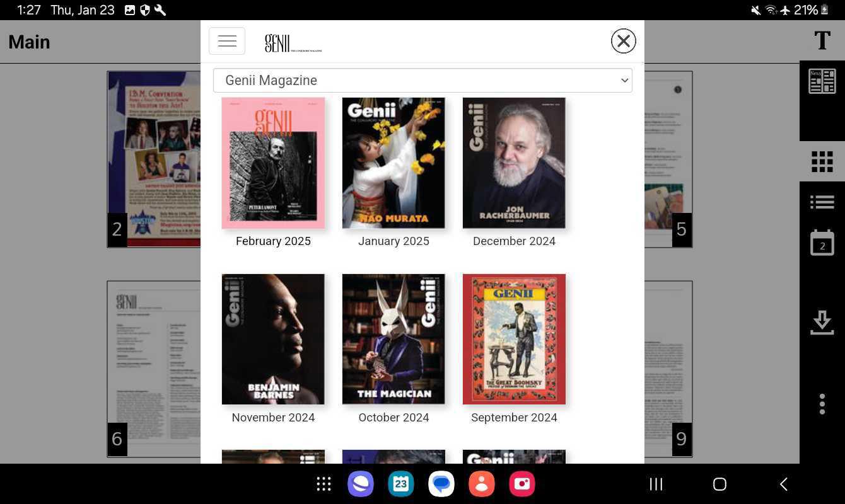
Task: Tap the muted sound status icon
Action: click(x=756, y=10)
